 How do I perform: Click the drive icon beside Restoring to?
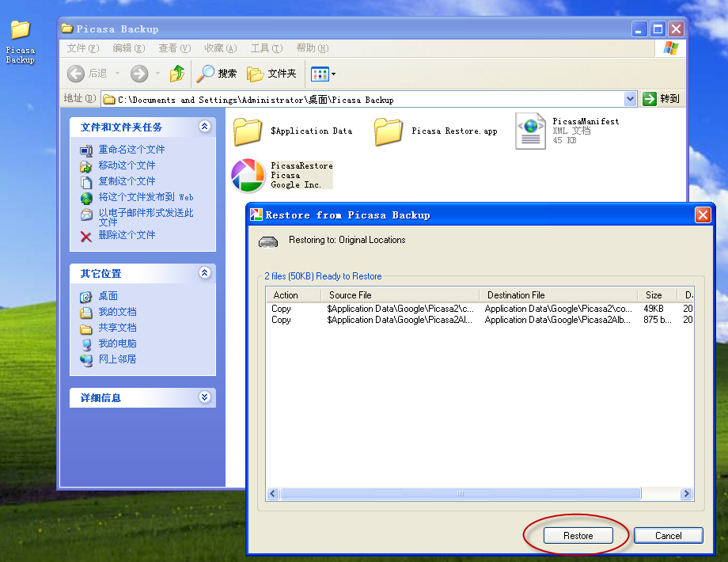tap(268, 242)
